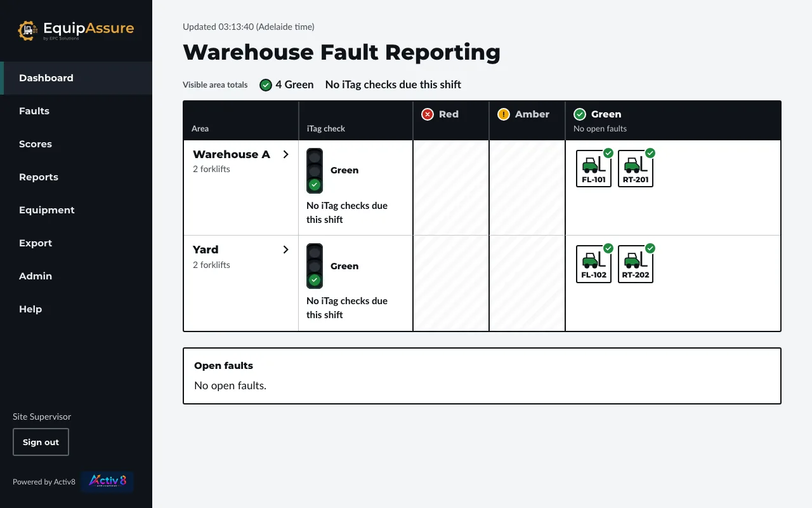The height and width of the screenshot is (508, 812).
Task: Click Warehouse A area name
Action: (232, 154)
